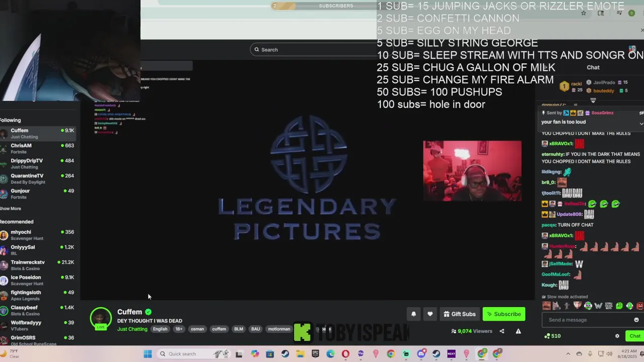644x362 pixels.
Task: Open Classybeef recommended channel
Action: point(38,310)
